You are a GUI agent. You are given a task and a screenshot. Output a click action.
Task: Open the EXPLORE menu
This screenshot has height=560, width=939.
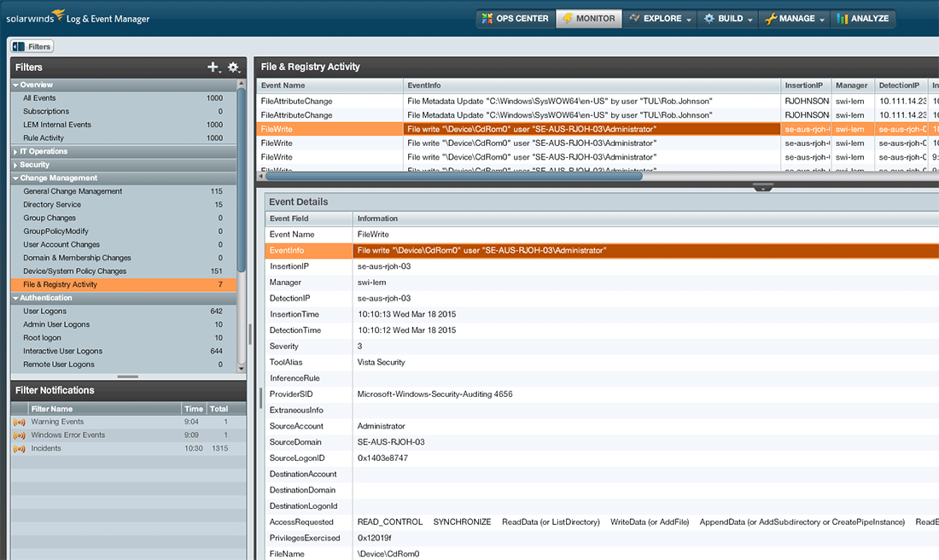[660, 19]
